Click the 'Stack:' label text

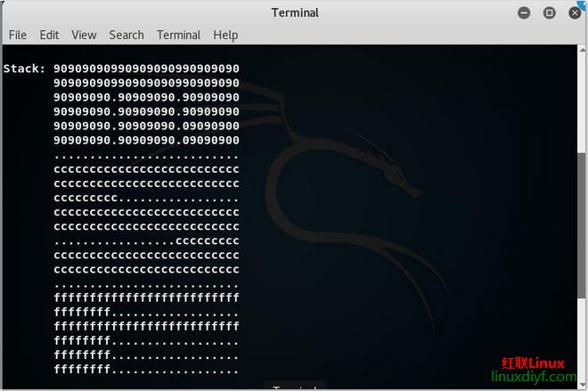click(24, 69)
